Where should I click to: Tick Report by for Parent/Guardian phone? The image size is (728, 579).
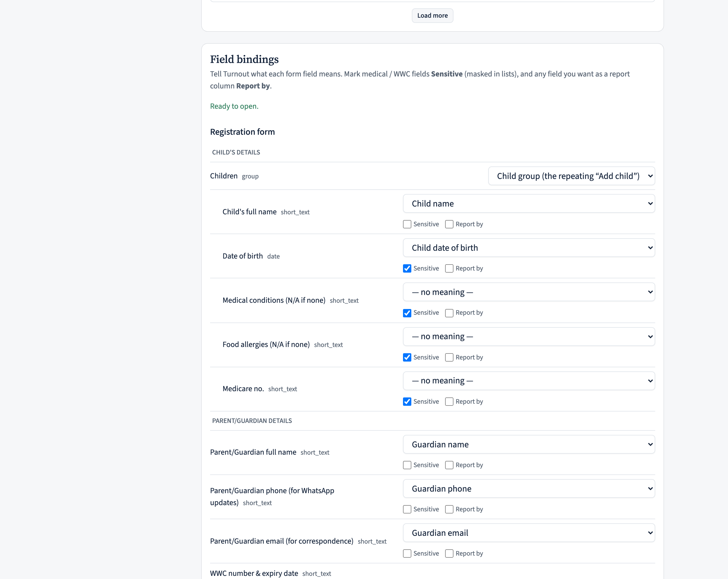click(x=449, y=509)
